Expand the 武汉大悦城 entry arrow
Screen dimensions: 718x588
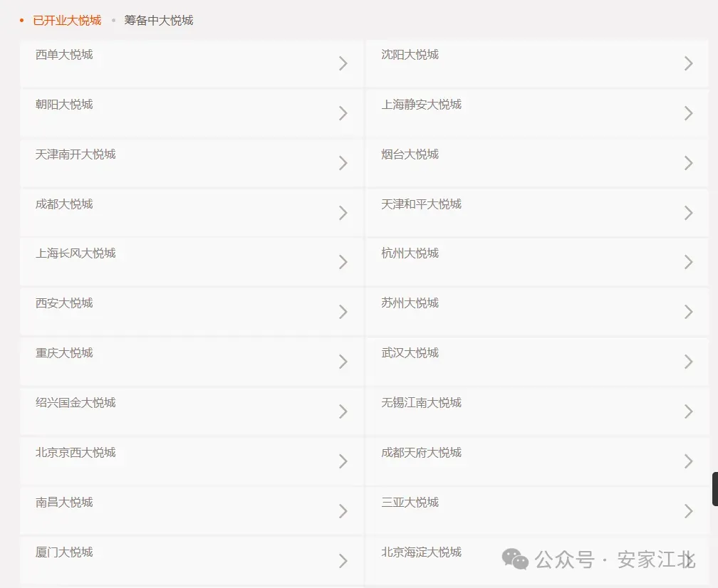point(688,362)
